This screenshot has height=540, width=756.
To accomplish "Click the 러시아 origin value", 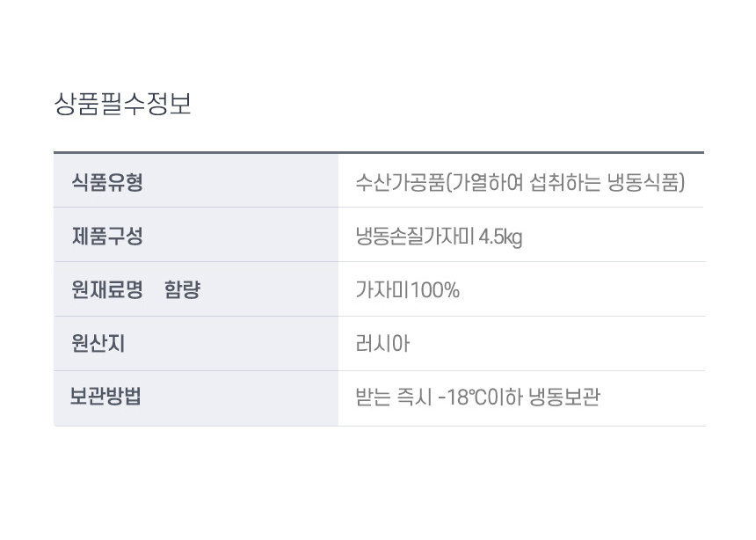I will tap(382, 344).
